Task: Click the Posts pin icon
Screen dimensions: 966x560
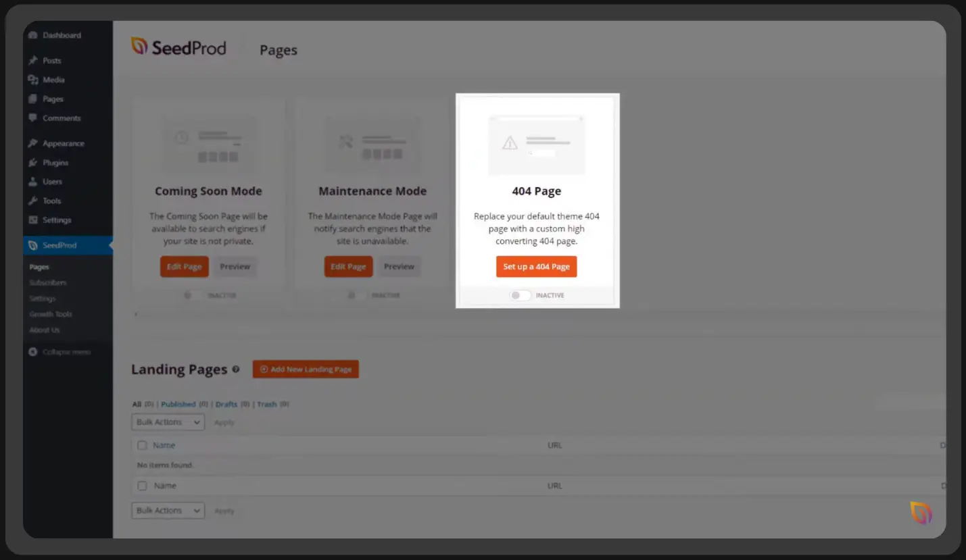Action: click(32, 60)
